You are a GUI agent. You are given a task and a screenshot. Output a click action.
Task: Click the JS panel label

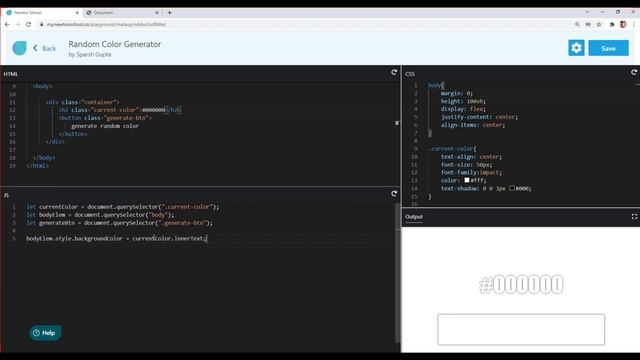click(6, 196)
